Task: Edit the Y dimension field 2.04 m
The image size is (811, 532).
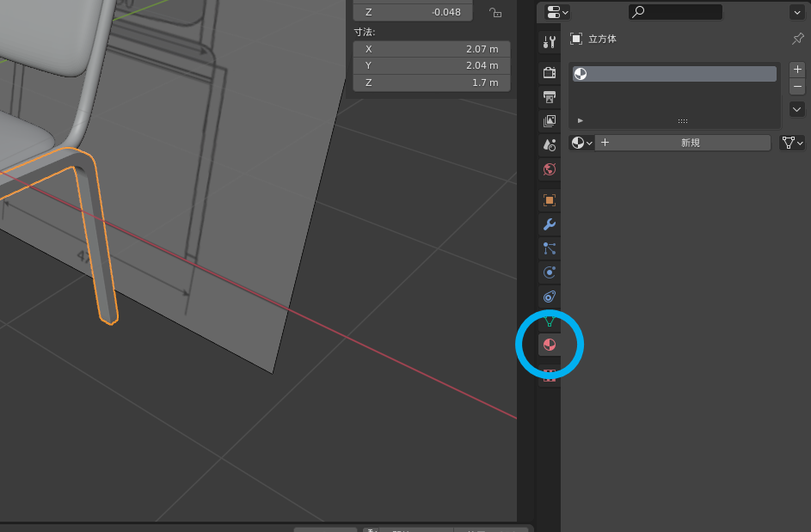Action: click(432, 65)
